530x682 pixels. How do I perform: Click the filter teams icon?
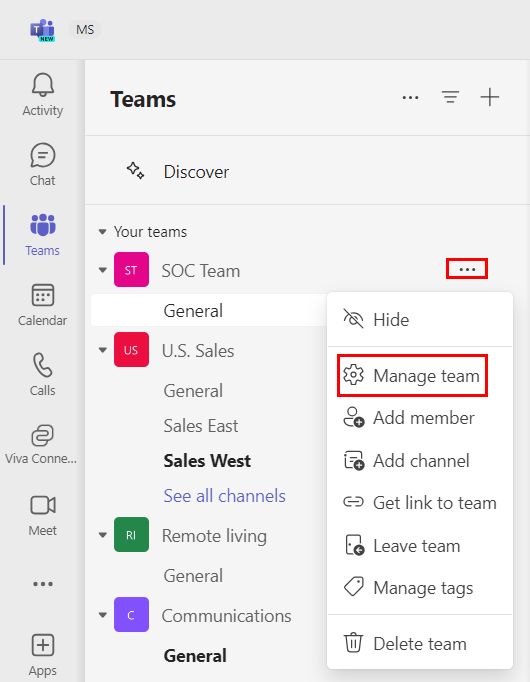450,97
